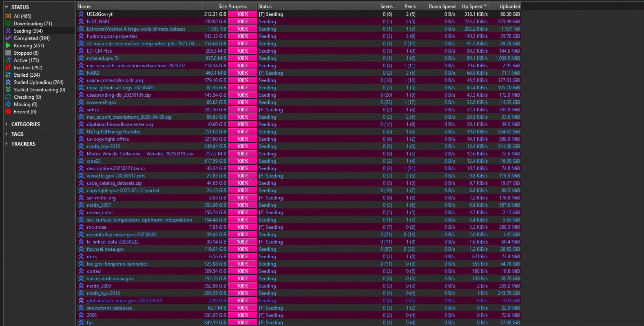The image size is (644, 326).
Task: Click the Stopped filter square icon
Action: (8, 53)
